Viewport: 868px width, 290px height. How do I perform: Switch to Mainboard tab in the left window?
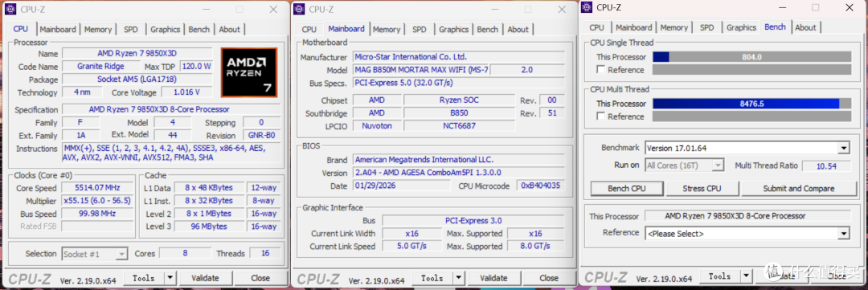click(x=58, y=30)
